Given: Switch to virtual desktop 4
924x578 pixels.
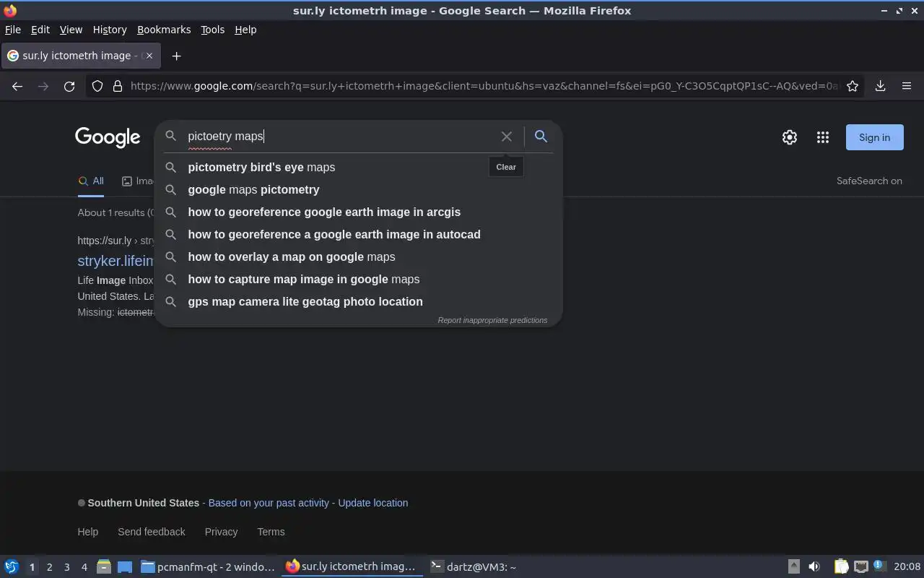Looking at the screenshot, I should click(84, 567).
